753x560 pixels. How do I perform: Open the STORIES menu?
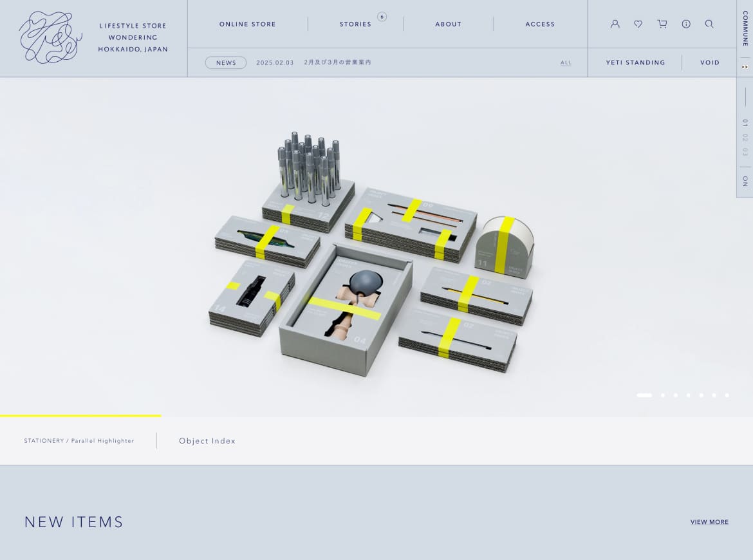click(x=355, y=24)
